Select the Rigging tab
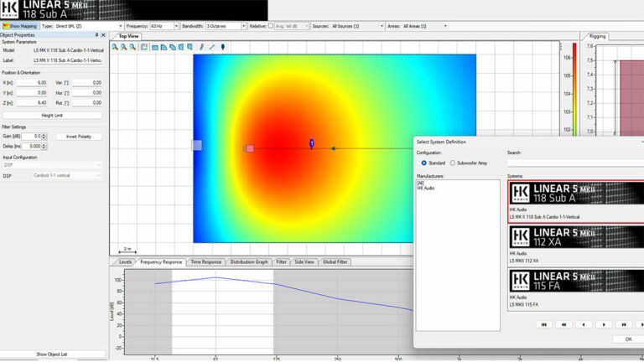The height and width of the screenshot is (362, 644). [x=597, y=36]
